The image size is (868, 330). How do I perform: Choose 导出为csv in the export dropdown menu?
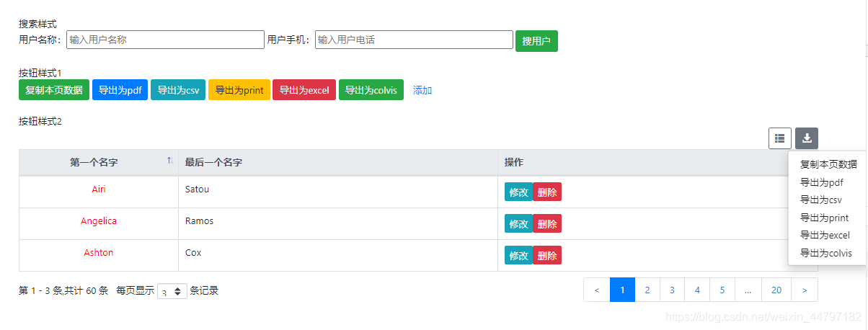point(828,200)
